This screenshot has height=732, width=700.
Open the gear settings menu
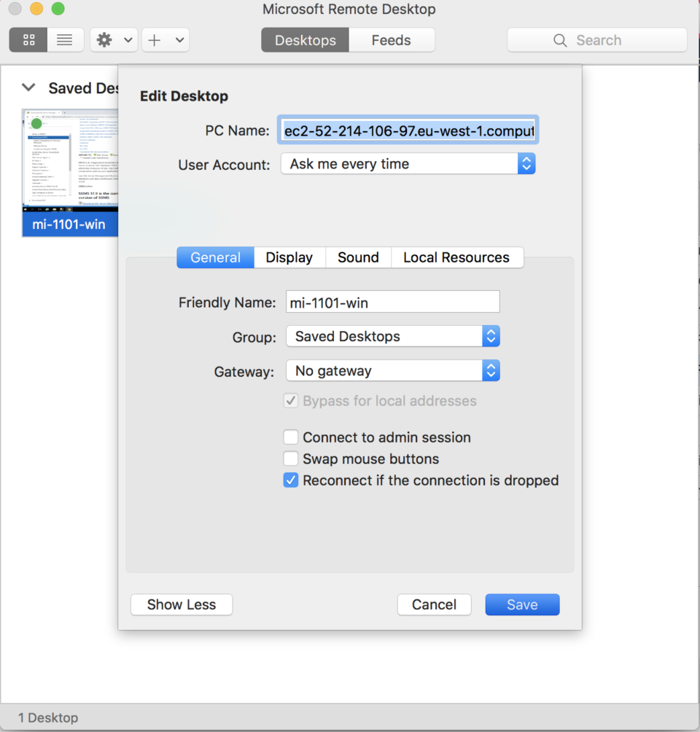click(105, 40)
